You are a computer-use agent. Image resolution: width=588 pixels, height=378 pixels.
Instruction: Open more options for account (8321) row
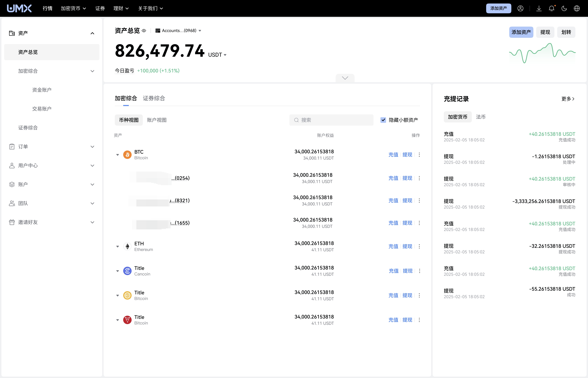419,201
